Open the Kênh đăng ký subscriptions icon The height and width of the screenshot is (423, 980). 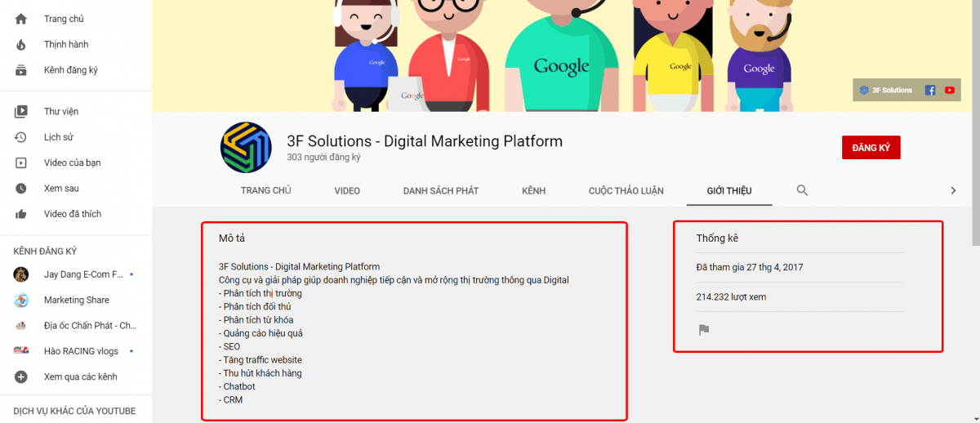point(21,70)
